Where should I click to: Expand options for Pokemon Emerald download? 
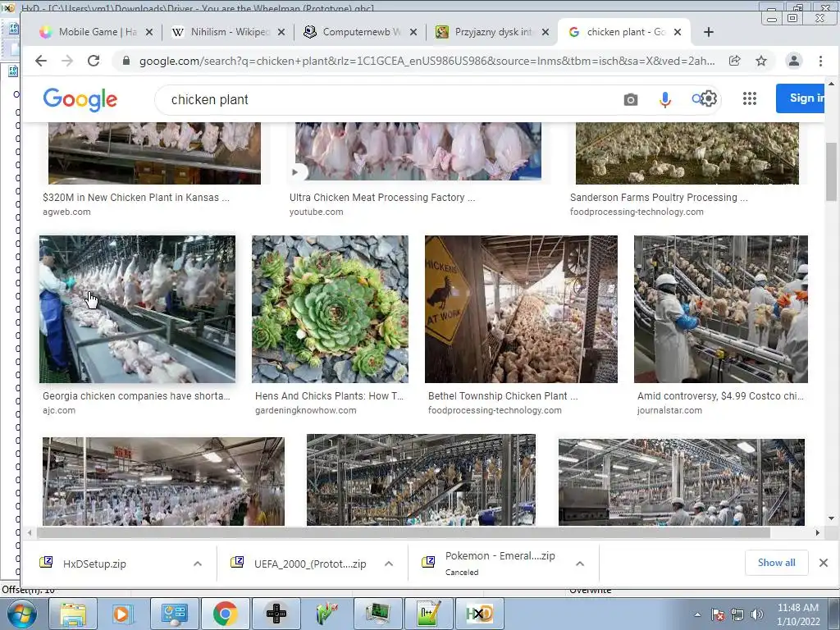[x=580, y=564]
